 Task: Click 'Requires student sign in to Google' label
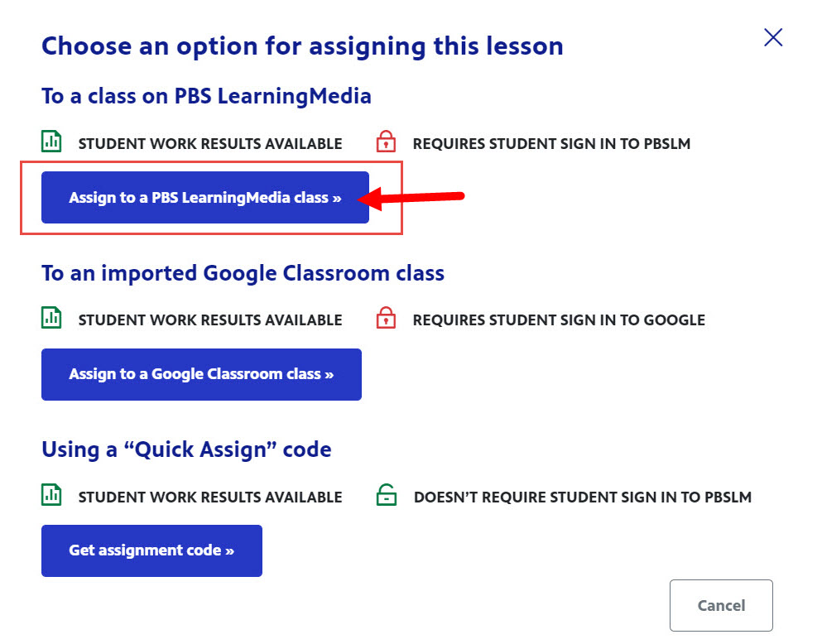tap(559, 320)
